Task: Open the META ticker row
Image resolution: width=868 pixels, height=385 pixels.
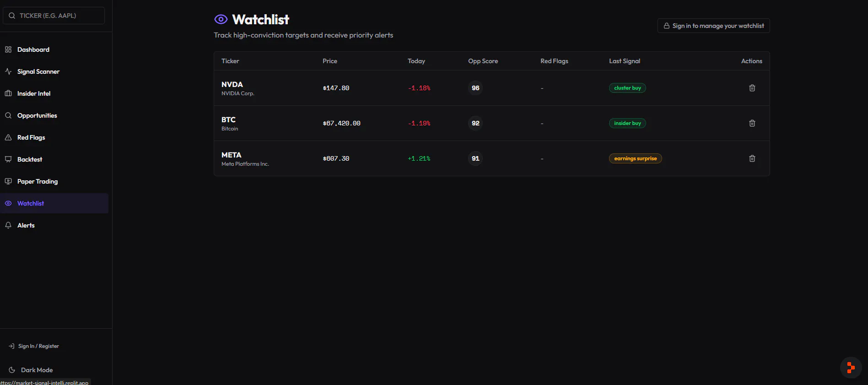Action: 491,158
